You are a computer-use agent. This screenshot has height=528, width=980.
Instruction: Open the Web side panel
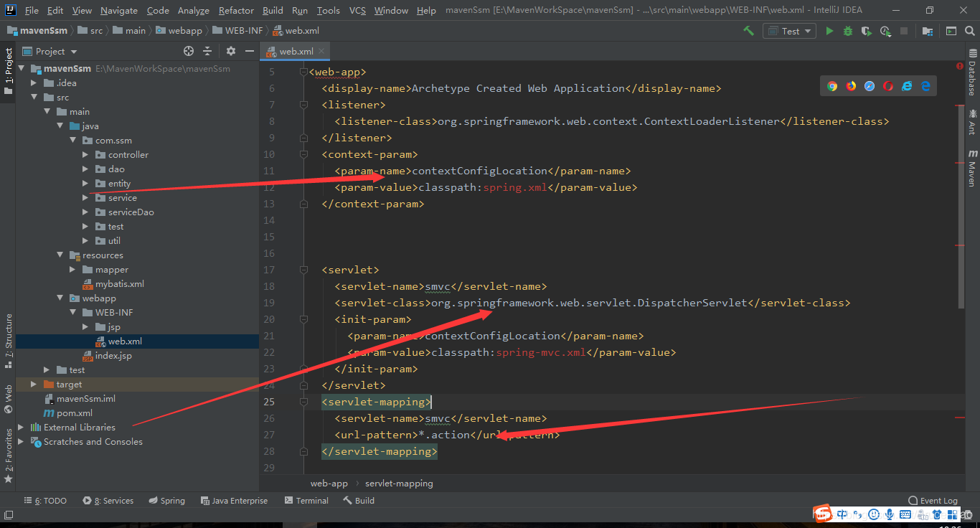(9, 399)
